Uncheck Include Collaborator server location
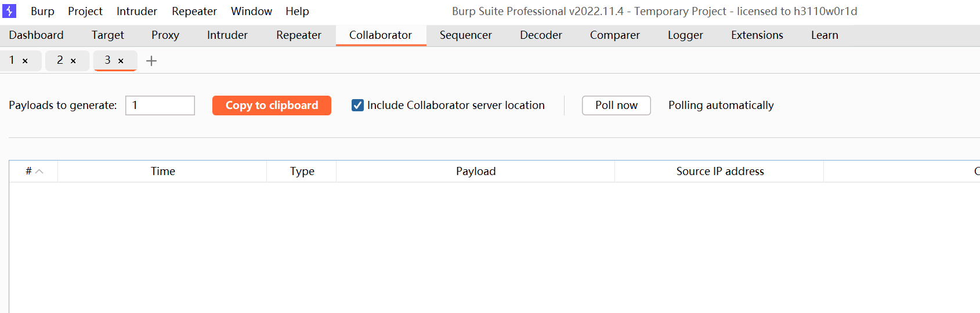The image size is (980, 313). pos(358,105)
